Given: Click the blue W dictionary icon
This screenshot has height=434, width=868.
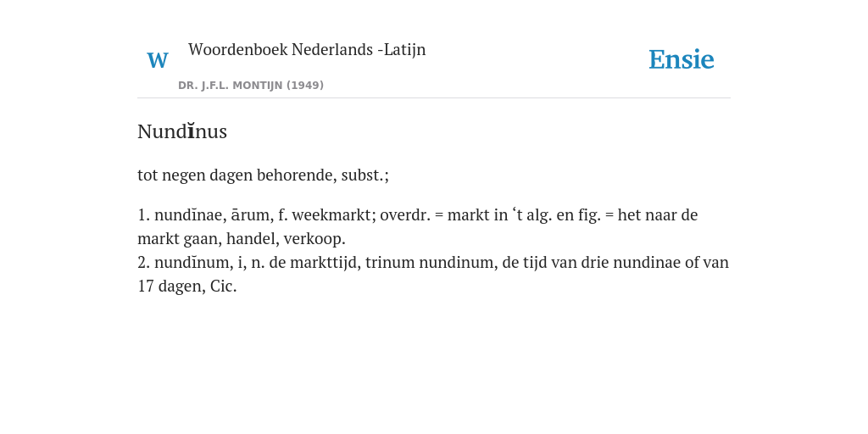Looking at the screenshot, I should point(158,60).
